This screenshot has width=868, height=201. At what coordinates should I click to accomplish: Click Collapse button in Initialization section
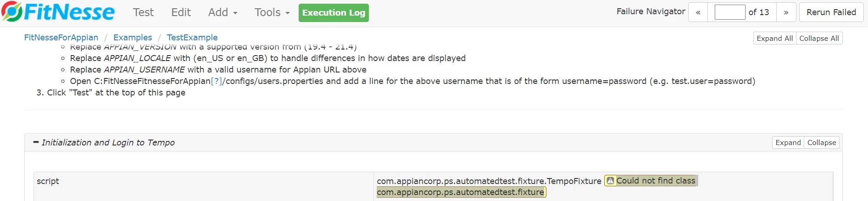coord(821,143)
